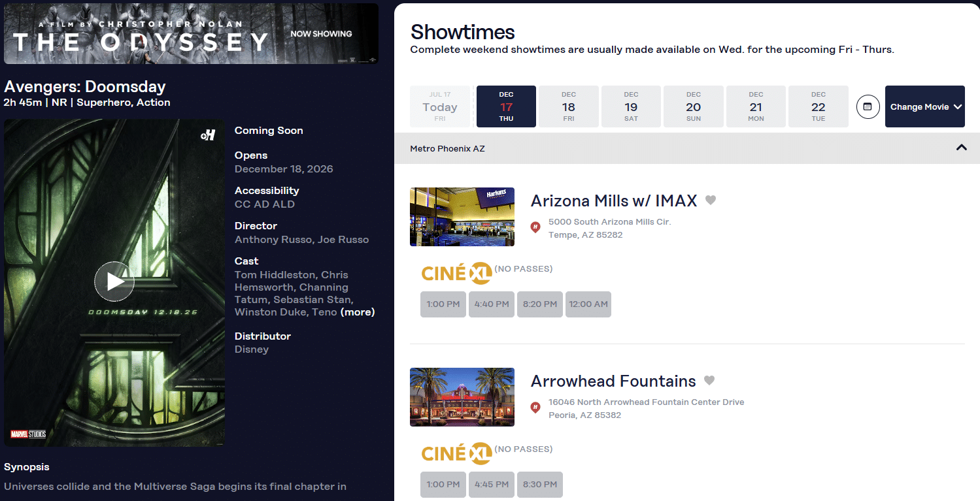Viewport: 980px width, 501px height.
Task: Click the Showtimes heading
Action: click(x=463, y=32)
